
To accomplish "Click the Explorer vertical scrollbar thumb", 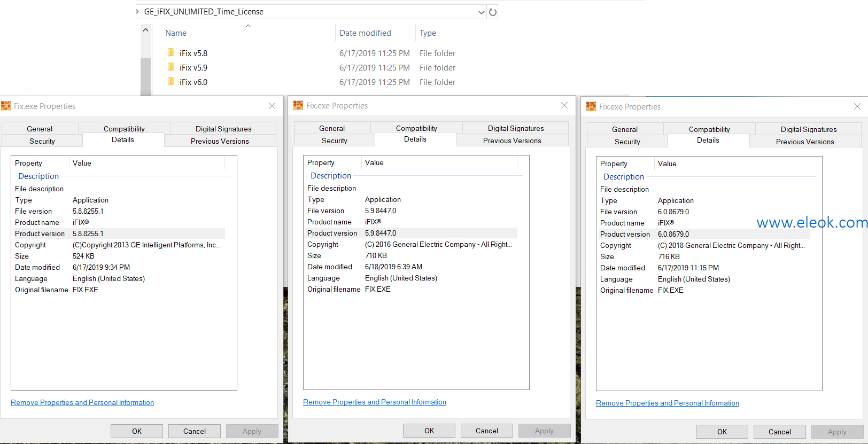I will 145,76.
